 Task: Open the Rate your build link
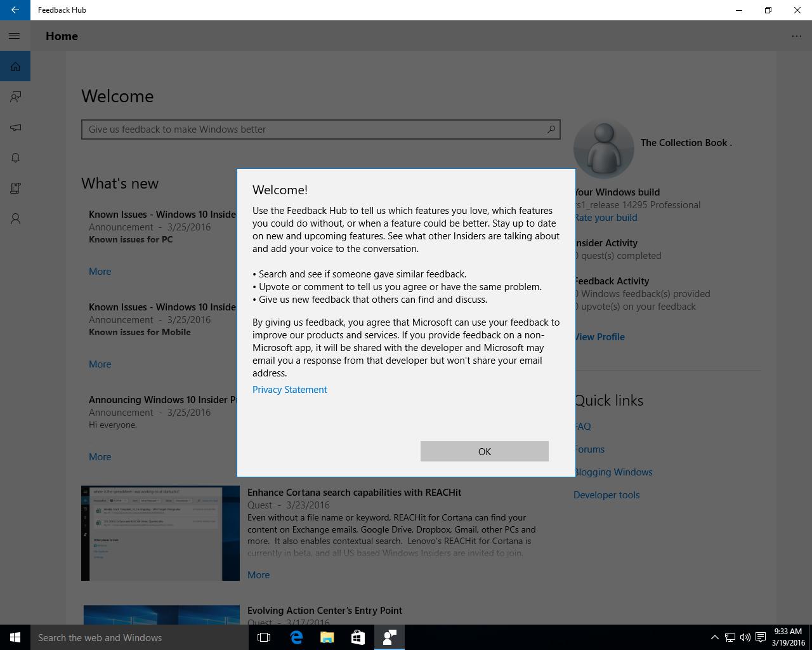(606, 218)
